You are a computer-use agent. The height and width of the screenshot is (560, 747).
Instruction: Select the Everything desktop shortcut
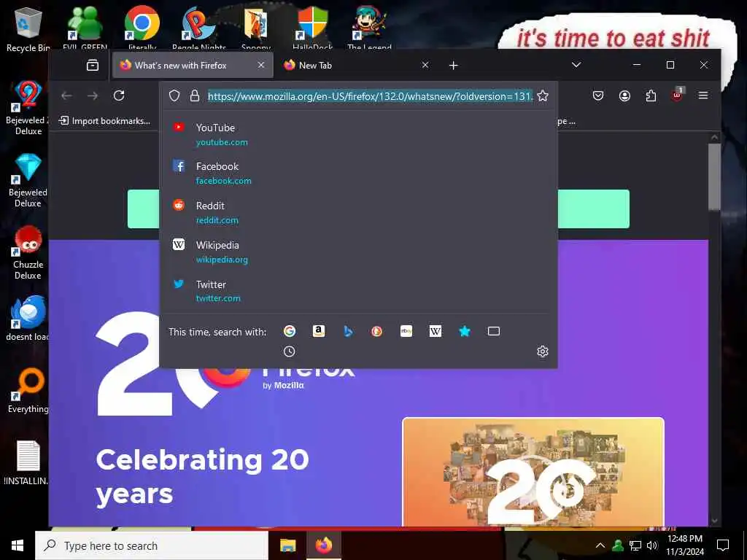pos(28,391)
